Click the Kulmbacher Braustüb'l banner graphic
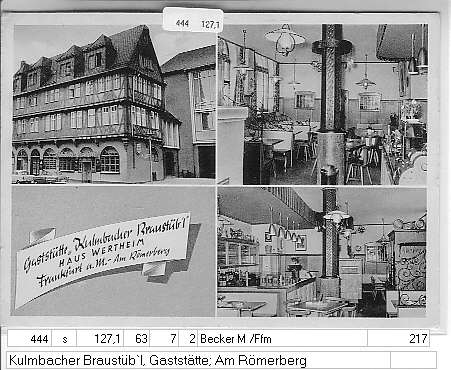 107,257
